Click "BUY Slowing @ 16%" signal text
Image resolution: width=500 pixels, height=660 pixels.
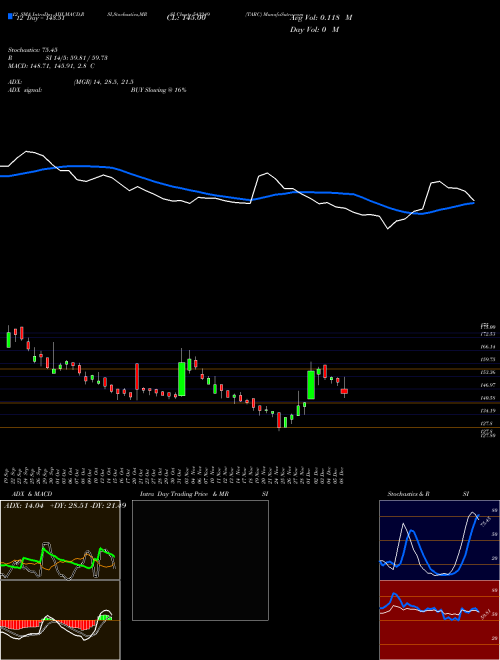coord(158,90)
